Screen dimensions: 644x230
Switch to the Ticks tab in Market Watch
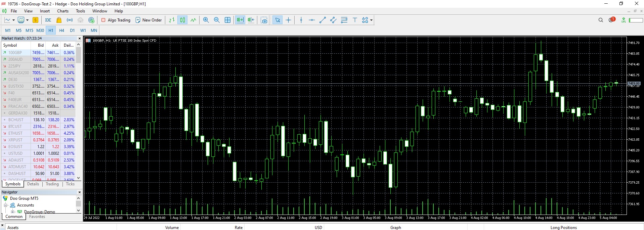pyautogui.click(x=70, y=184)
